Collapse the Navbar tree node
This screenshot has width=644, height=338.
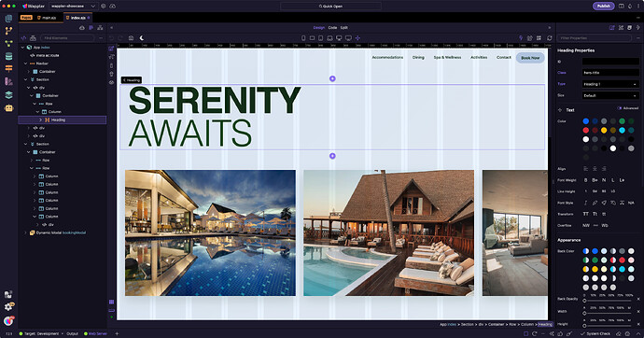click(25, 63)
